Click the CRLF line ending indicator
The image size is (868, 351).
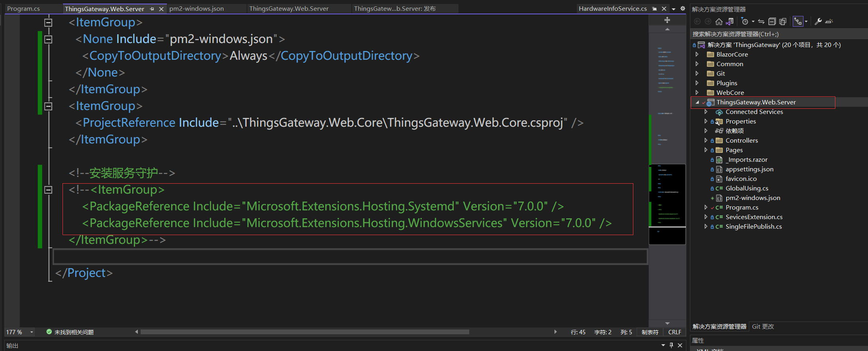674,332
